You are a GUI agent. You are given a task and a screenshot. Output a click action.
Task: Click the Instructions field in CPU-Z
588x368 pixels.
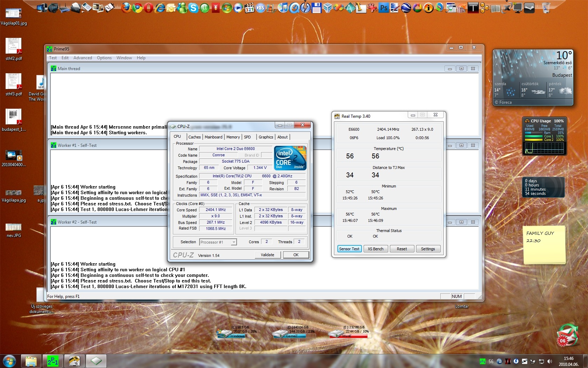pos(252,195)
